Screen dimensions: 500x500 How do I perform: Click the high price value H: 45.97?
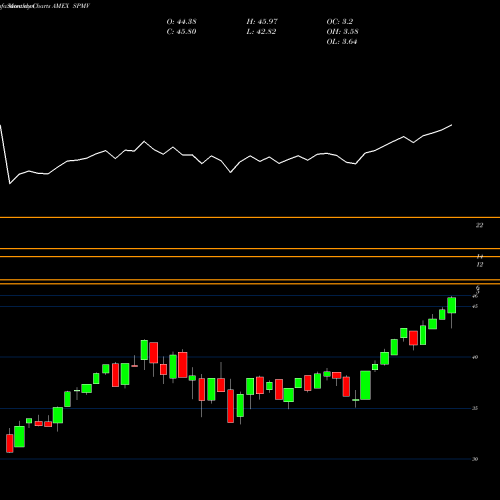coord(262,22)
